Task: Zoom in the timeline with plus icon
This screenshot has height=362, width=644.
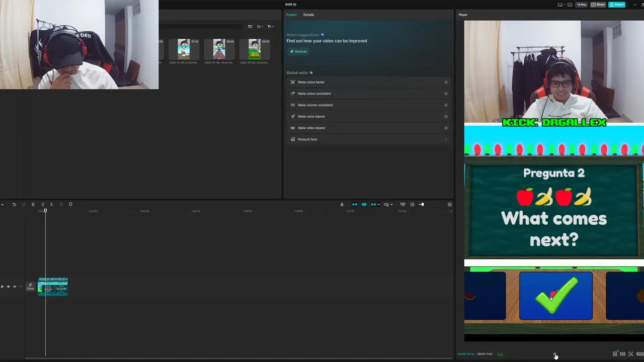Action: (450, 204)
